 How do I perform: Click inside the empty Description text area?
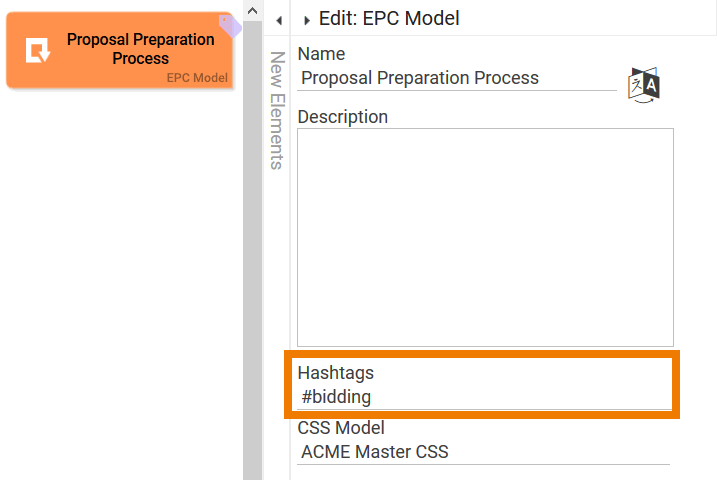pos(485,237)
